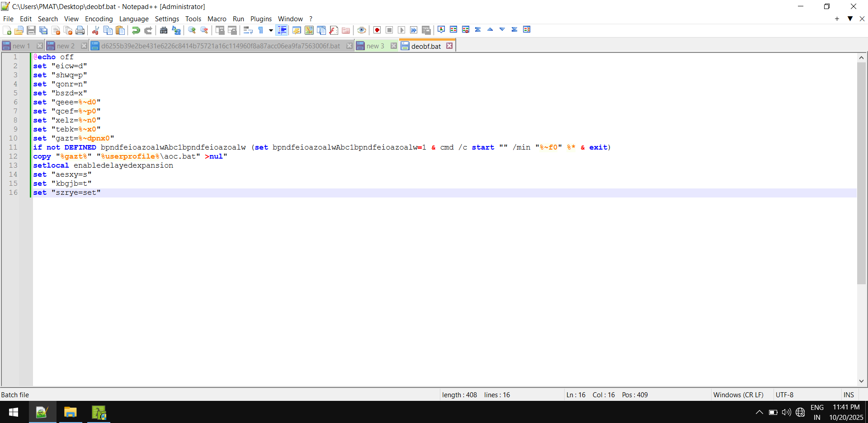
Task: Open the Plugins menu
Action: pyautogui.click(x=261, y=19)
